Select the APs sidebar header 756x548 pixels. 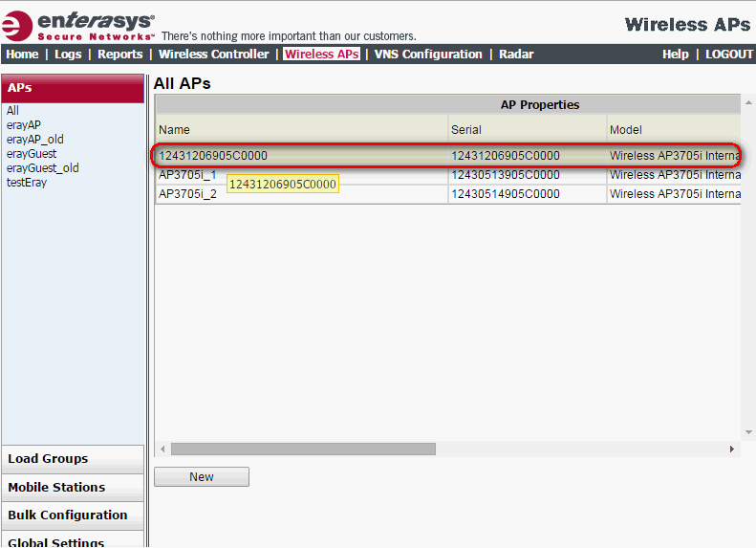coord(73,88)
